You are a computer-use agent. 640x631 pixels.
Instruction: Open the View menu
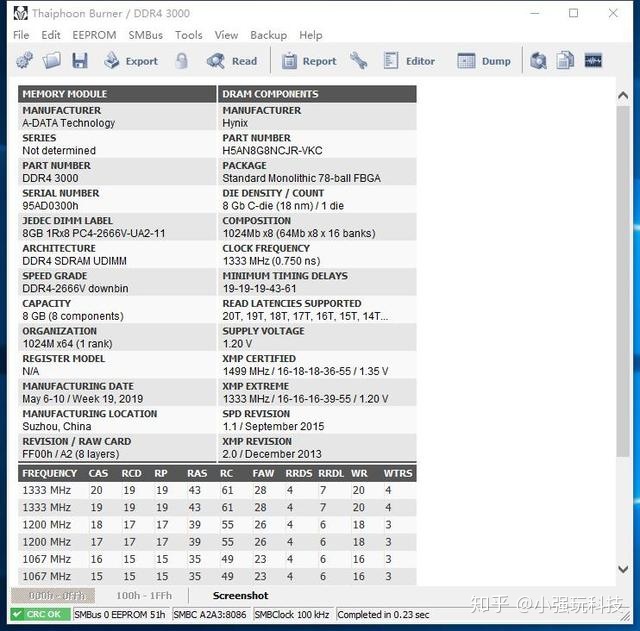tap(226, 35)
